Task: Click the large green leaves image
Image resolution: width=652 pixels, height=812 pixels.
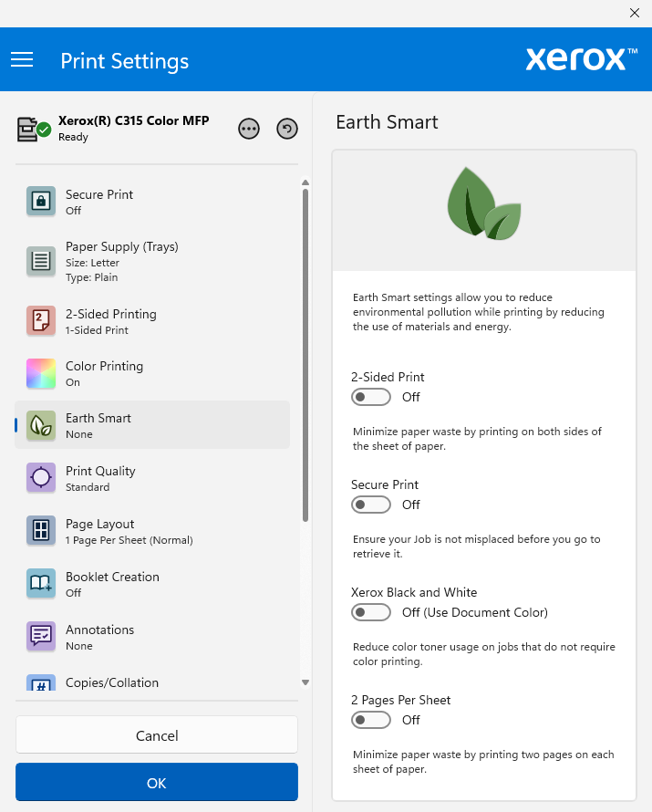Action: click(484, 203)
